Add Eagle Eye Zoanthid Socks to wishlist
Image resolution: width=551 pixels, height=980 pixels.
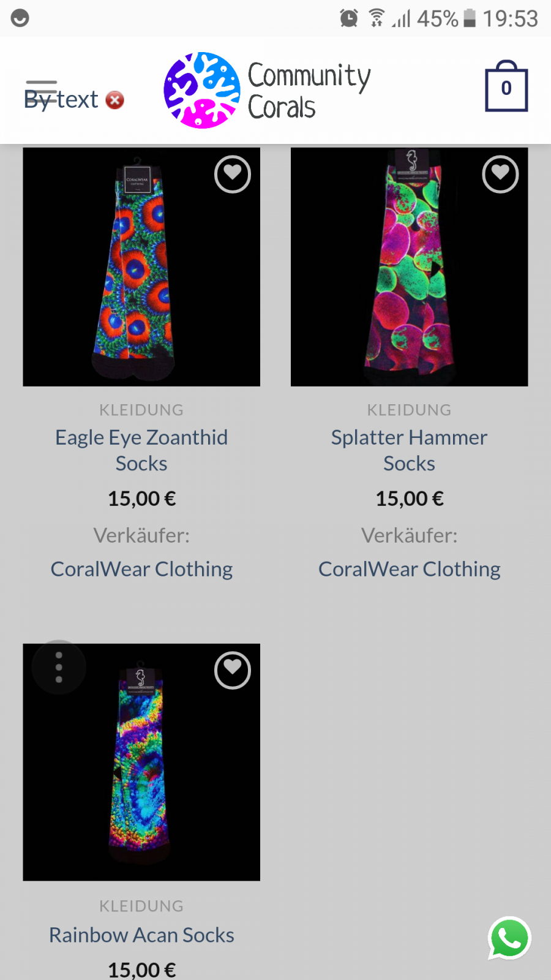point(233,175)
